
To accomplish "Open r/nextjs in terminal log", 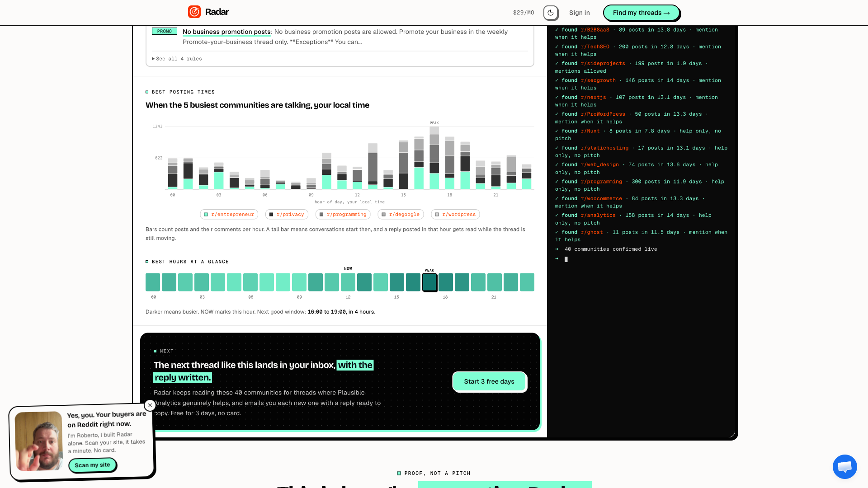I will [593, 98].
